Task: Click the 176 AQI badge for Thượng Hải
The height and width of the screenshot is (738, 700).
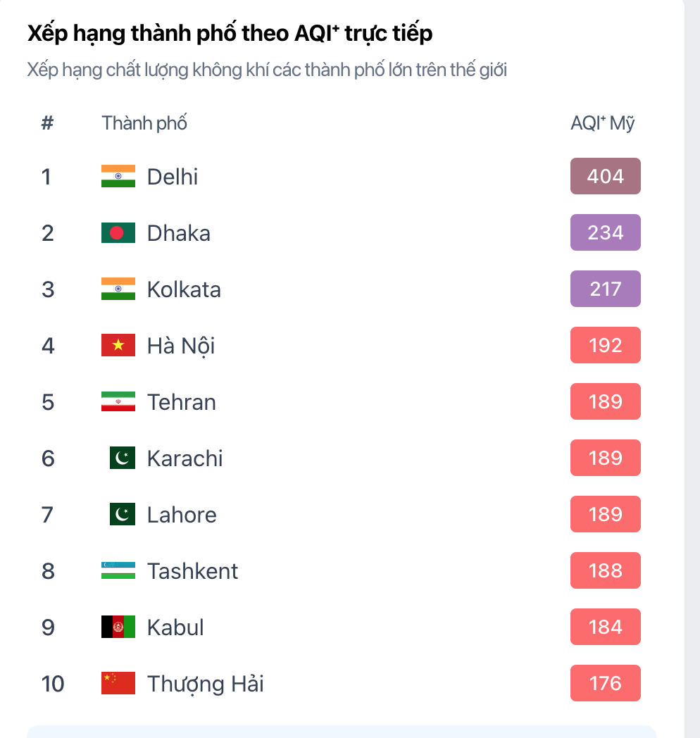Action: tap(605, 683)
